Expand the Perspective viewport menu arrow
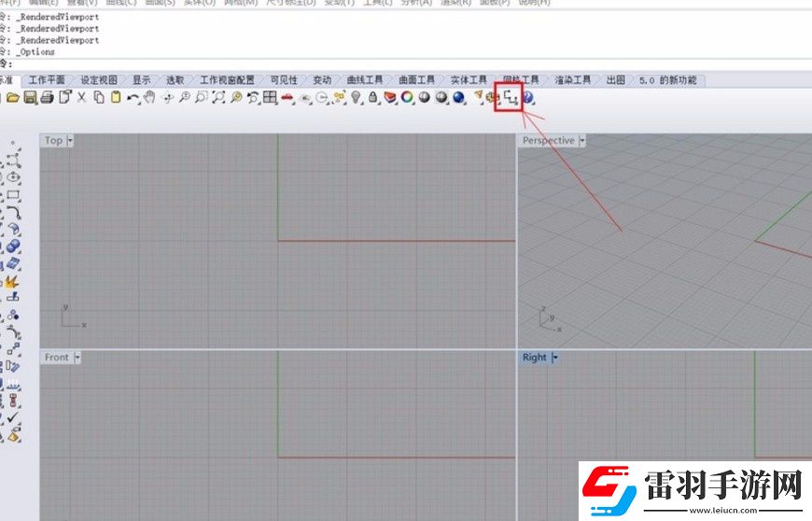Viewport: 812px width, 521px height. click(582, 140)
